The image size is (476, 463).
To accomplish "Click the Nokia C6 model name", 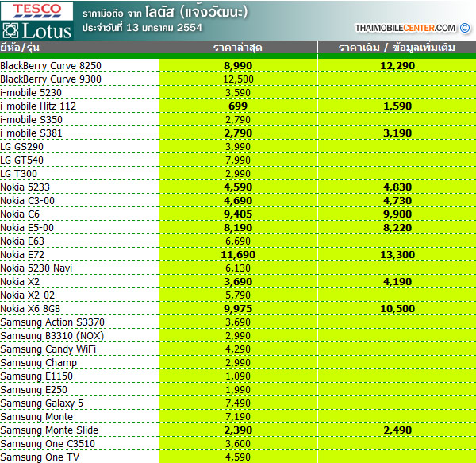I will [x=20, y=214].
